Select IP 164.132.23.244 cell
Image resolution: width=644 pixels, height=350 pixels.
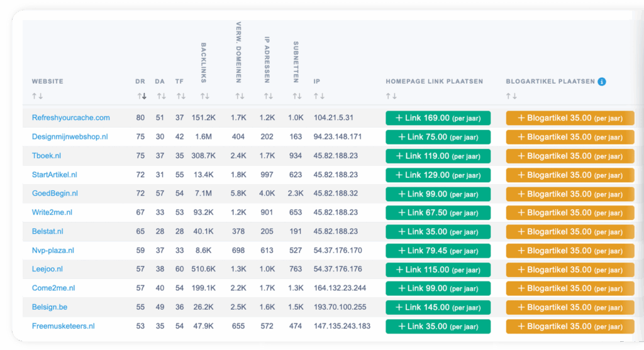pyautogui.click(x=340, y=288)
